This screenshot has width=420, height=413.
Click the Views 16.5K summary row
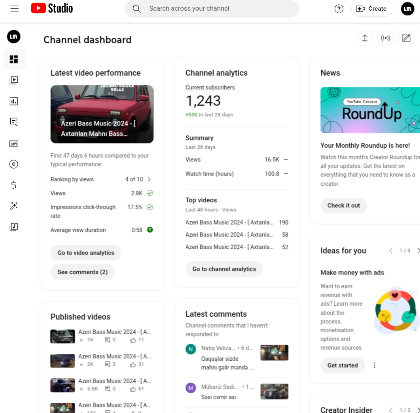click(237, 160)
